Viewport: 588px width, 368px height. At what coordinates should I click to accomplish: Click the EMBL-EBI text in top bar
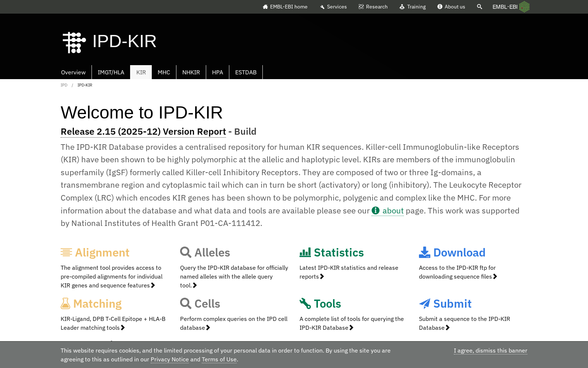coord(505,7)
